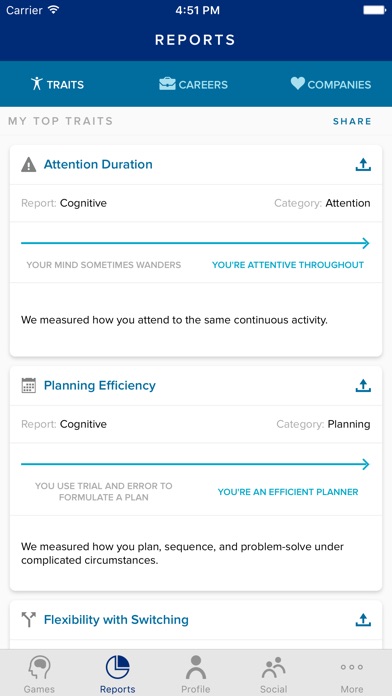392x696 pixels.
Task: Click the Planning Efficiency scale arrow line
Action: pos(195,464)
